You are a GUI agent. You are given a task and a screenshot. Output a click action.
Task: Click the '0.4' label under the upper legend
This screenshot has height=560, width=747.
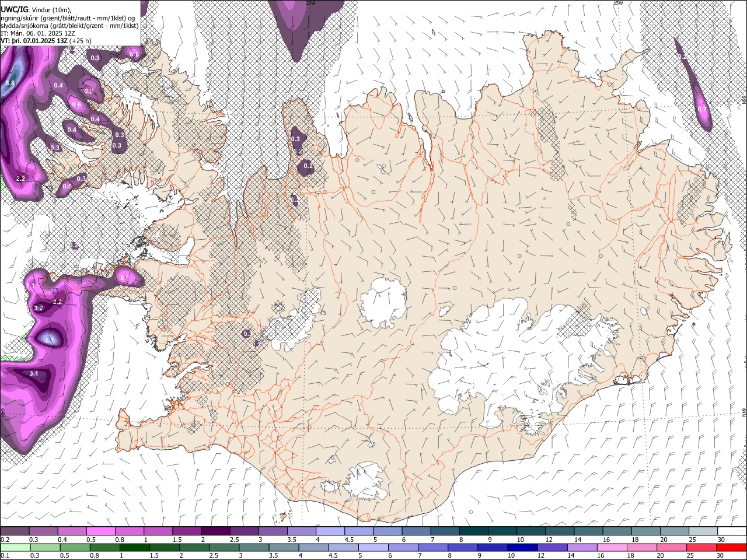click(62, 540)
